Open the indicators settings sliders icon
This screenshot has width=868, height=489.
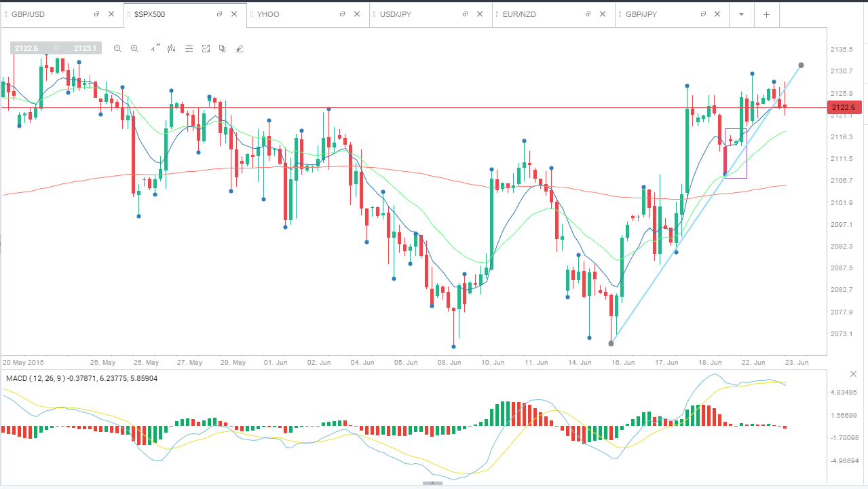tap(189, 48)
